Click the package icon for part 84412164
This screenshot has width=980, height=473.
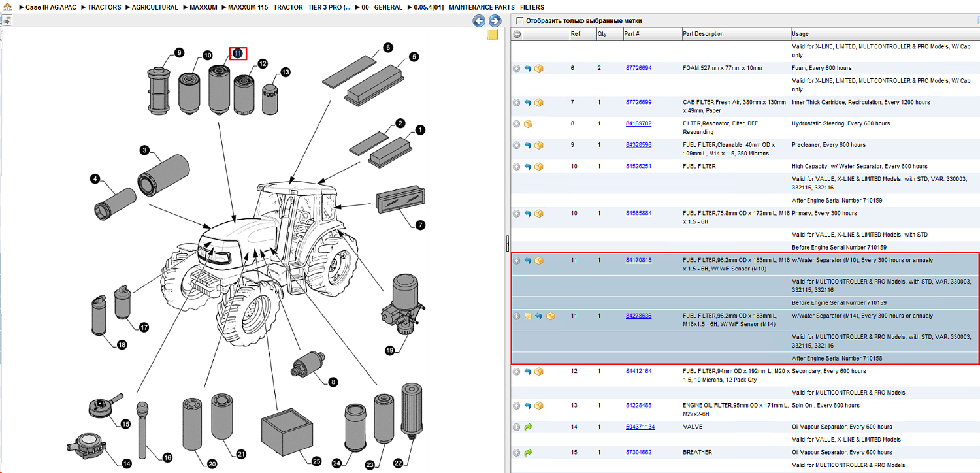coord(539,372)
